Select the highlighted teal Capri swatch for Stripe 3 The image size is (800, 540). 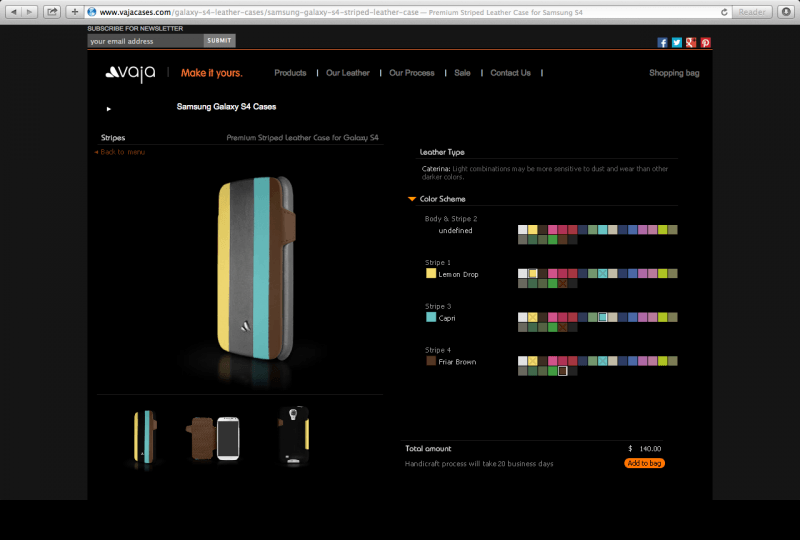point(603,317)
